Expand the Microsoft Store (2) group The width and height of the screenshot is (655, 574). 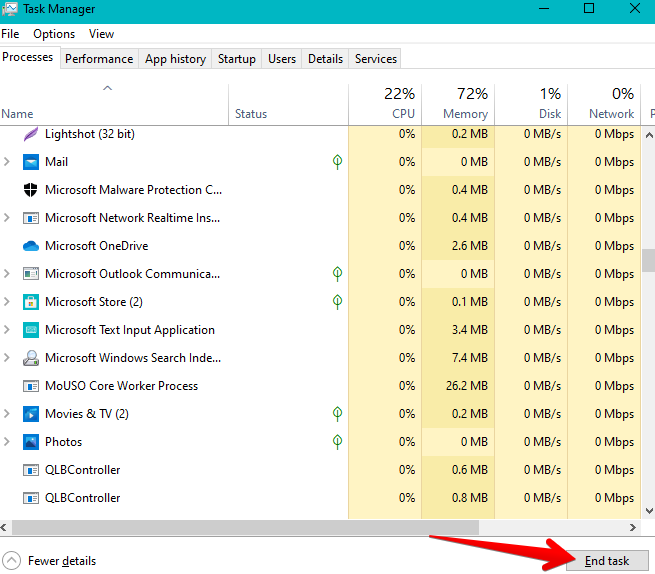click(x=7, y=302)
